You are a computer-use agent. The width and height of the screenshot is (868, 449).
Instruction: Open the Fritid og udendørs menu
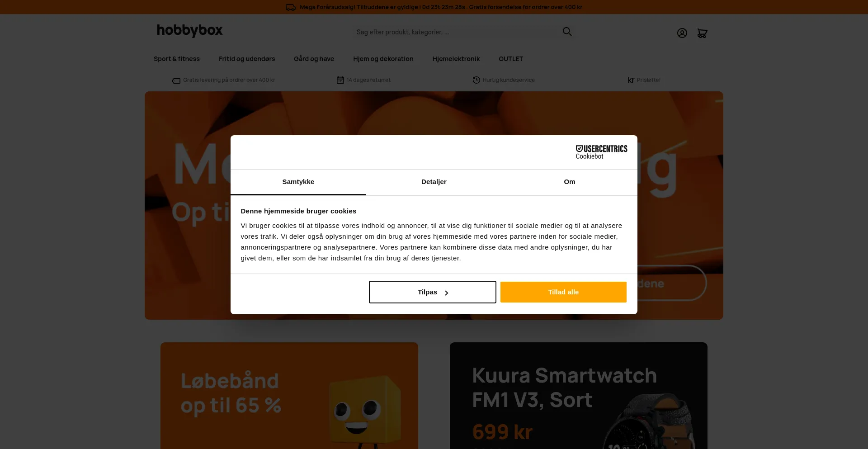click(247, 59)
